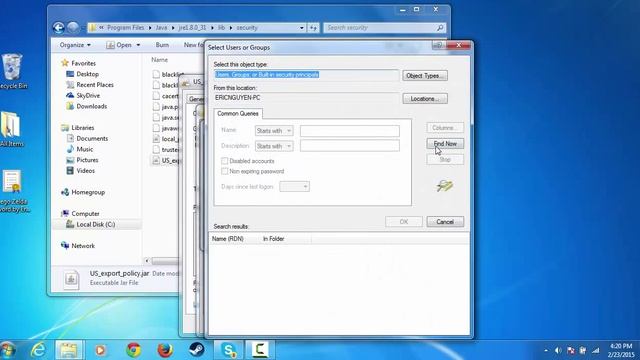Select the Documents library
Screen dimensions: 640x360
point(87,138)
